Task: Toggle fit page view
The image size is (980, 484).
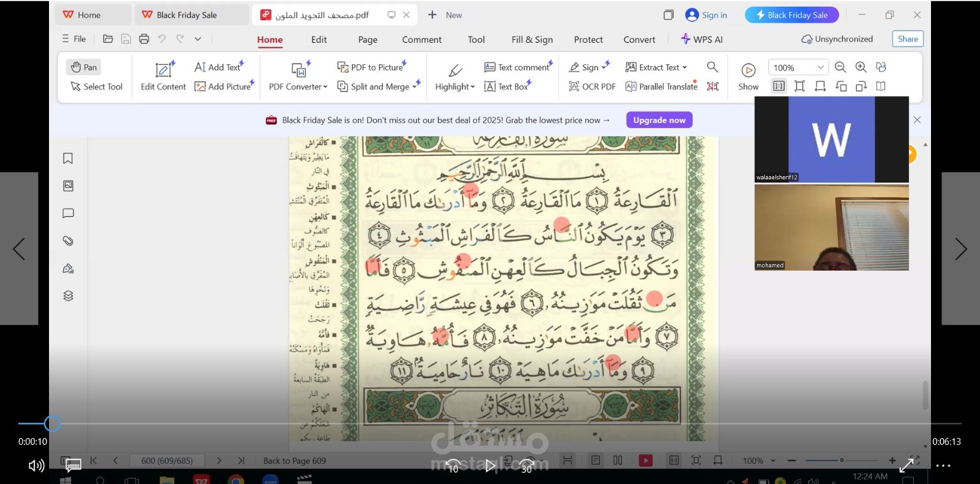Action: tap(799, 86)
